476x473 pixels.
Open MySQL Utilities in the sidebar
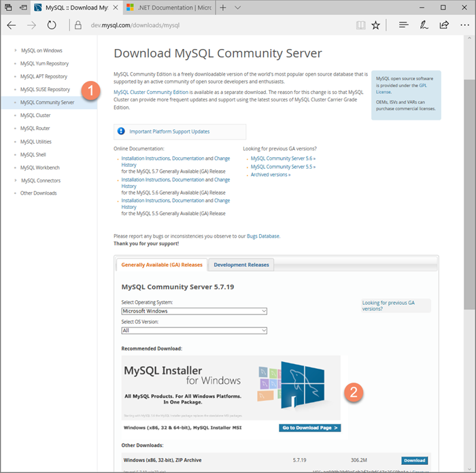coord(36,142)
